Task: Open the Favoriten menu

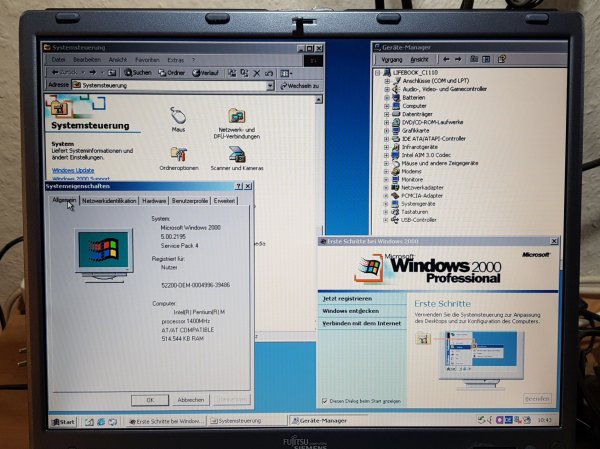Action: (147, 60)
